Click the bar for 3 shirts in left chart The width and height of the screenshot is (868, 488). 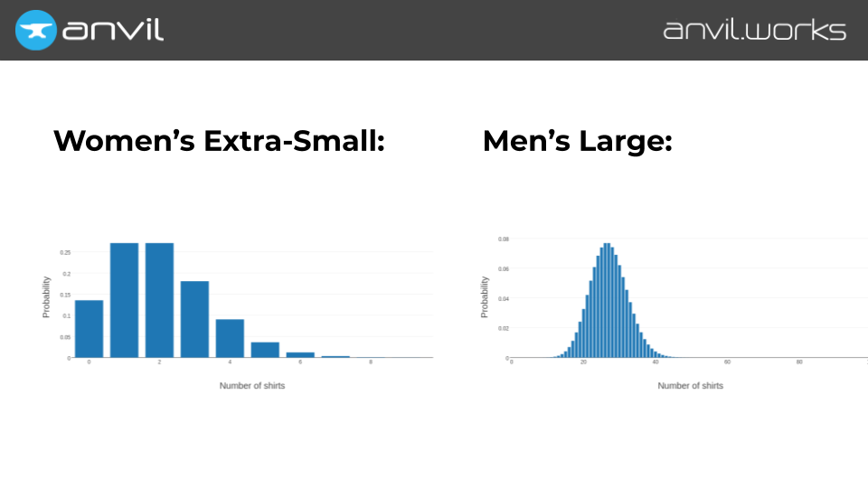[x=194, y=319]
